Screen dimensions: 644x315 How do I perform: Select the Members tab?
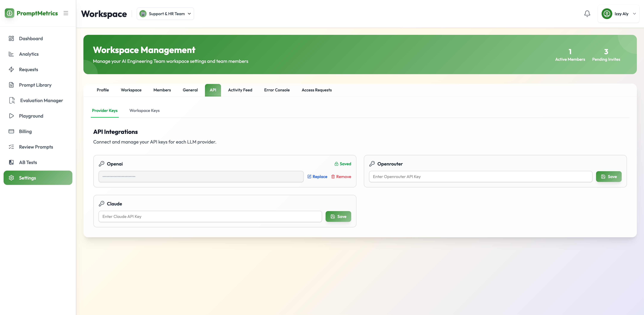click(x=162, y=90)
